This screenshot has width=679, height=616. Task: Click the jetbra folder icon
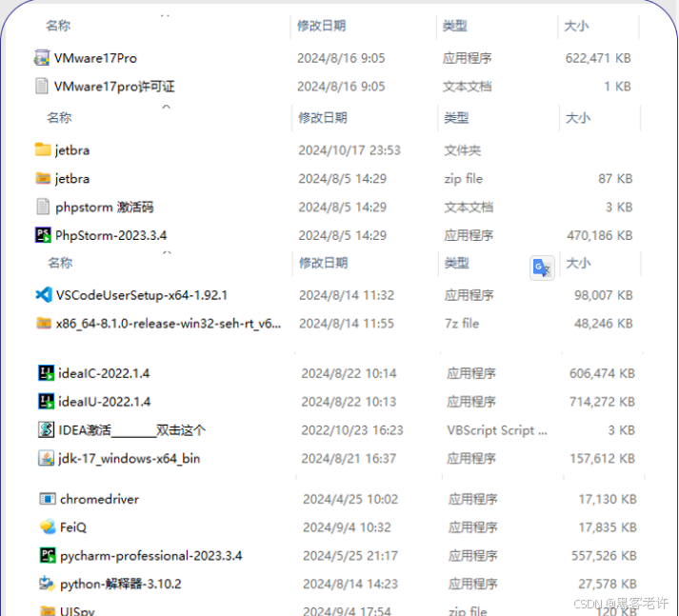(x=43, y=149)
